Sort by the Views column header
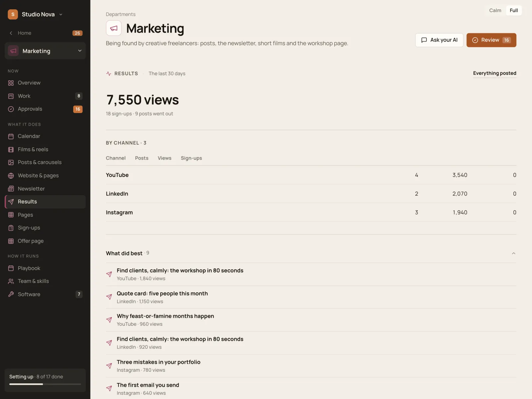Screen dimensions: 532x399 165,158
